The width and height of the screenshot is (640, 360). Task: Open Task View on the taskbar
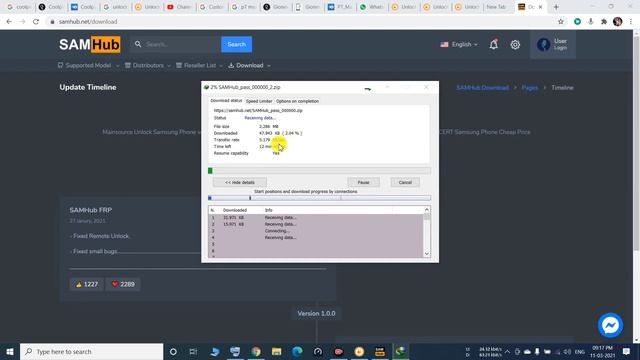tap(193, 351)
